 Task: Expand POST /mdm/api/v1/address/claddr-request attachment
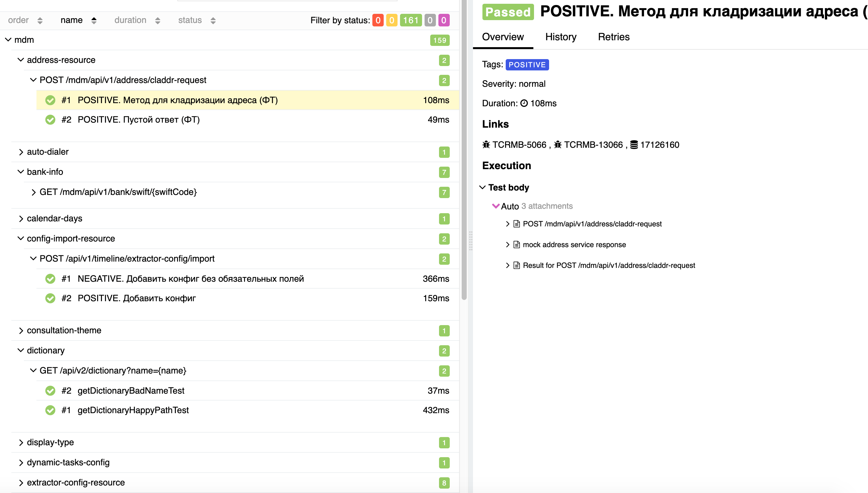[508, 224]
